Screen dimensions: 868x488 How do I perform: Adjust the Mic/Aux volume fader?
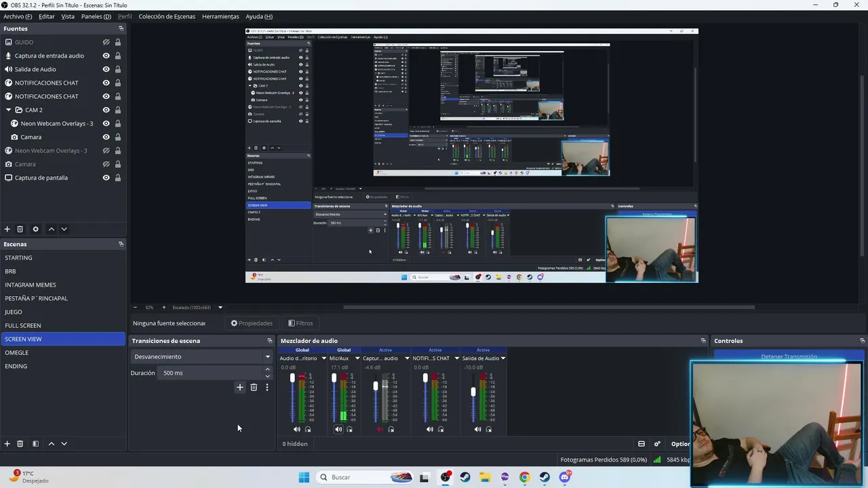pyautogui.click(x=334, y=378)
